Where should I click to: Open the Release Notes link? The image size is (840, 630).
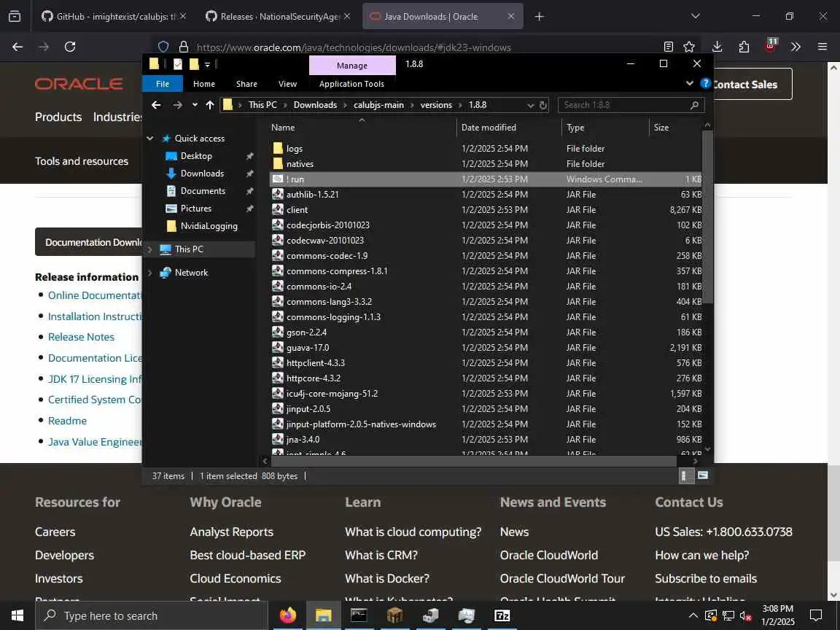(x=81, y=337)
